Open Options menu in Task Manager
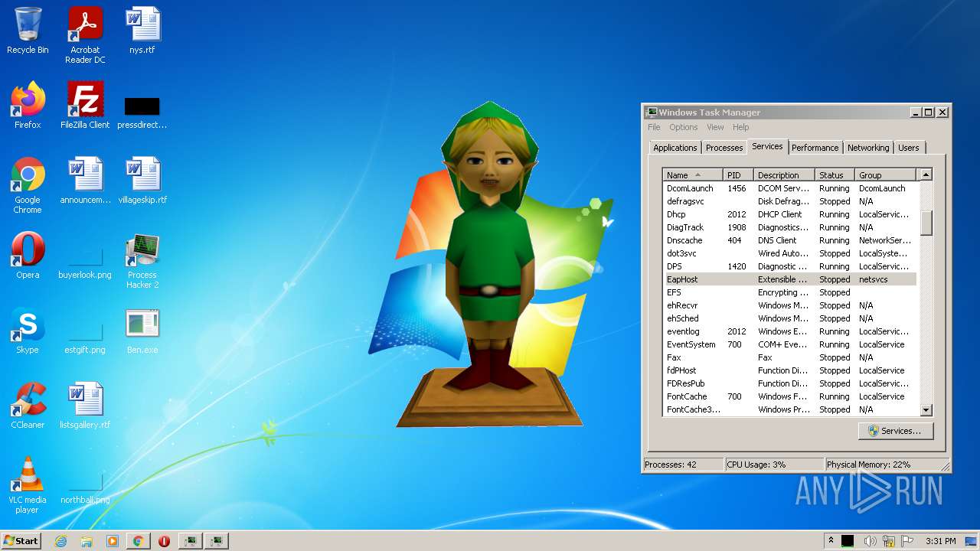Image resolution: width=980 pixels, height=551 pixels. point(683,127)
